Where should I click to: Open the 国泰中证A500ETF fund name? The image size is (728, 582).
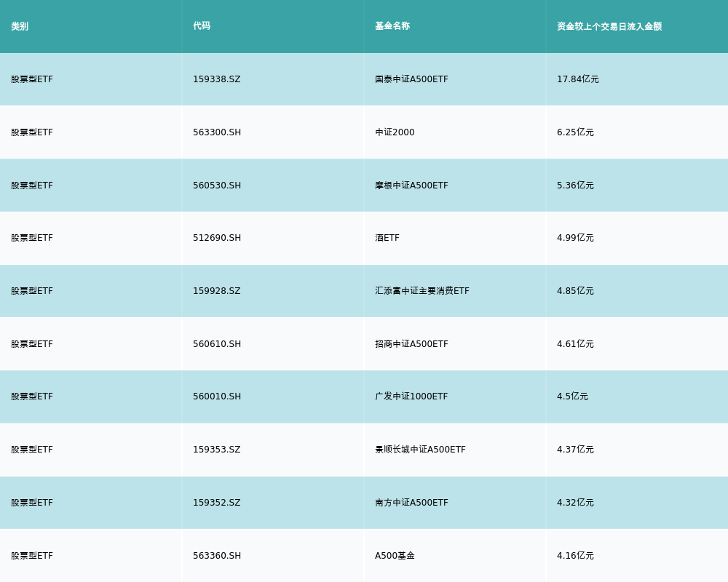(x=411, y=79)
